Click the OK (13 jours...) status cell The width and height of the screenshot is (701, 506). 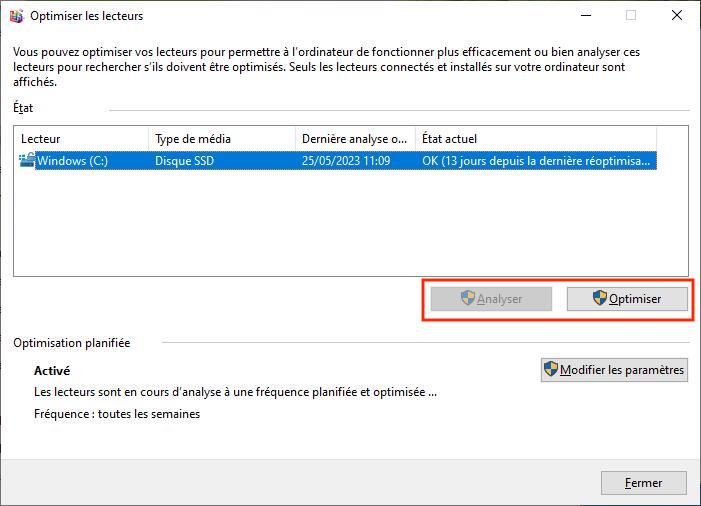[535, 160]
